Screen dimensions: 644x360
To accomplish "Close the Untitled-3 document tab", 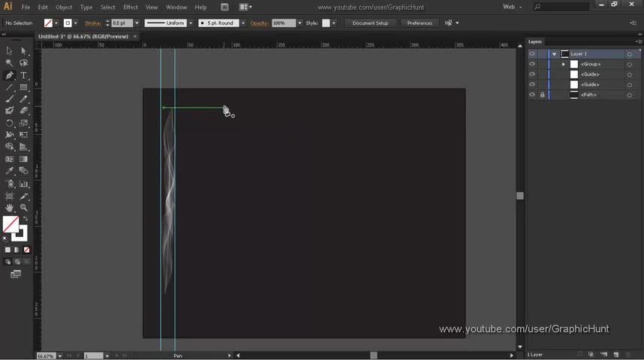I will coord(134,37).
